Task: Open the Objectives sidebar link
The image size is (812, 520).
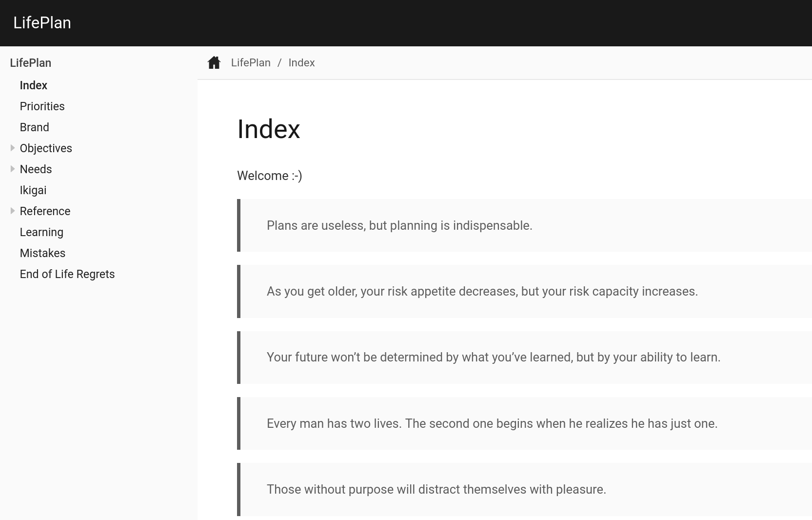Action: click(x=46, y=148)
